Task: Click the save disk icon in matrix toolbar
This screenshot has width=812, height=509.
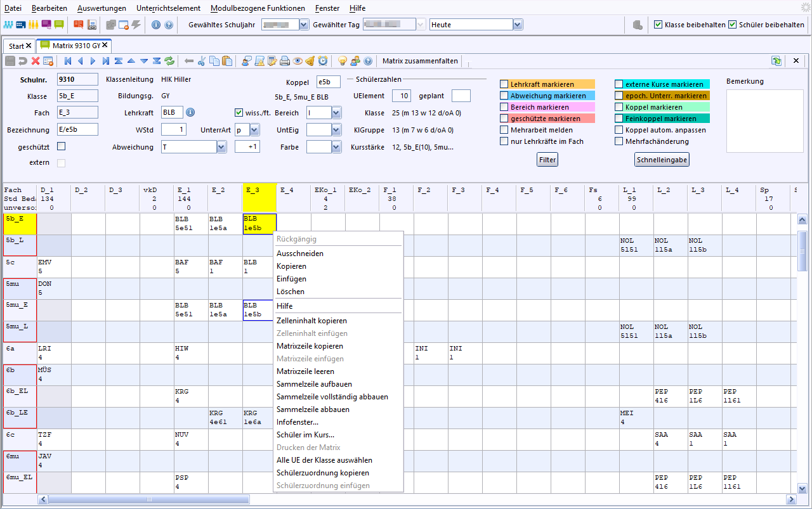Action: point(10,61)
